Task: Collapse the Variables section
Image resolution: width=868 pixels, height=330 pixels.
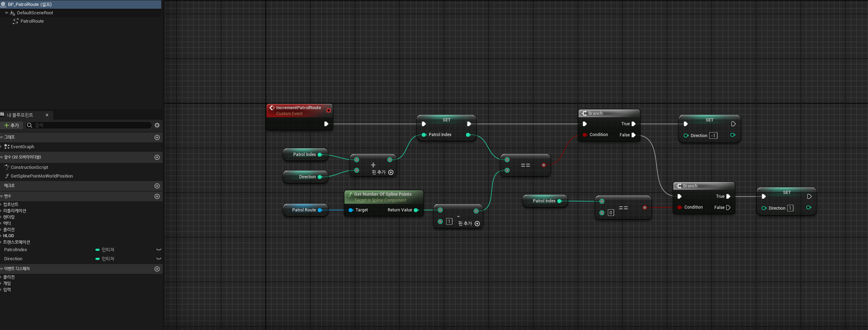Action: (x=2, y=196)
